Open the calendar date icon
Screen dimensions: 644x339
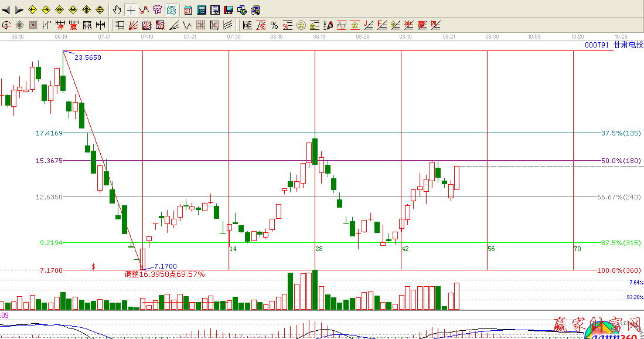click(x=188, y=10)
